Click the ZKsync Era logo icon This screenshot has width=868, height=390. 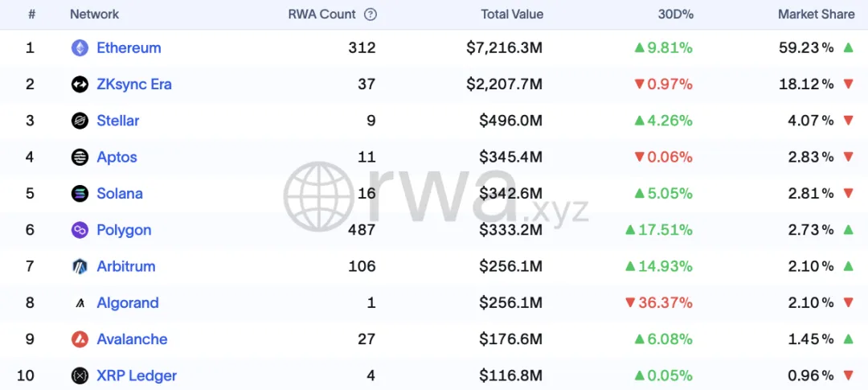click(x=80, y=84)
